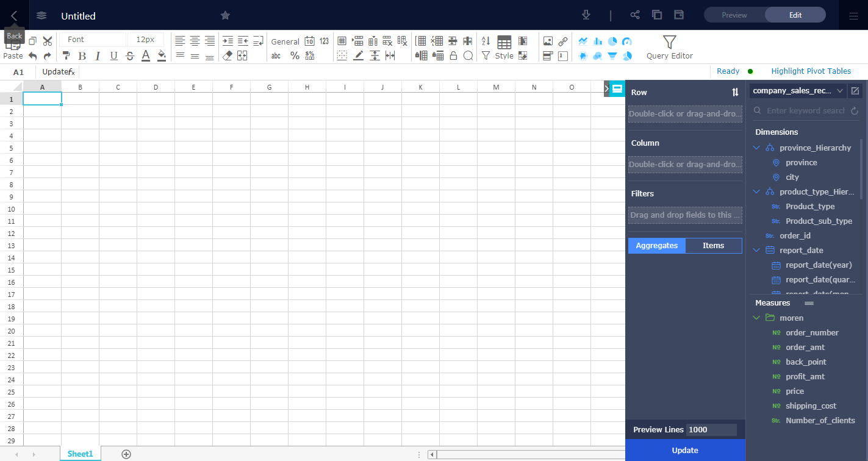
Task: Click the scissors cut icon
Action: click(x=48, y=41)
